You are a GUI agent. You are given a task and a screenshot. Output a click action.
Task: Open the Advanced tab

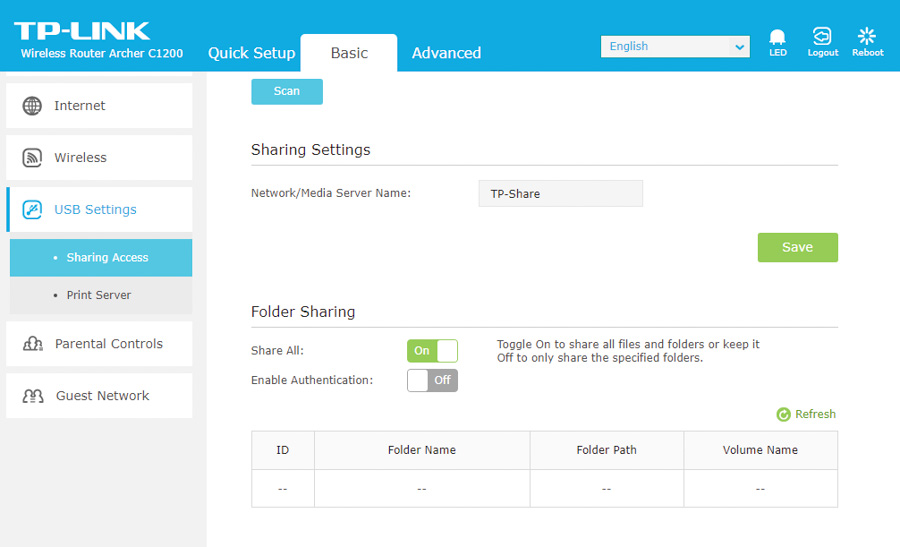(447, 53)
